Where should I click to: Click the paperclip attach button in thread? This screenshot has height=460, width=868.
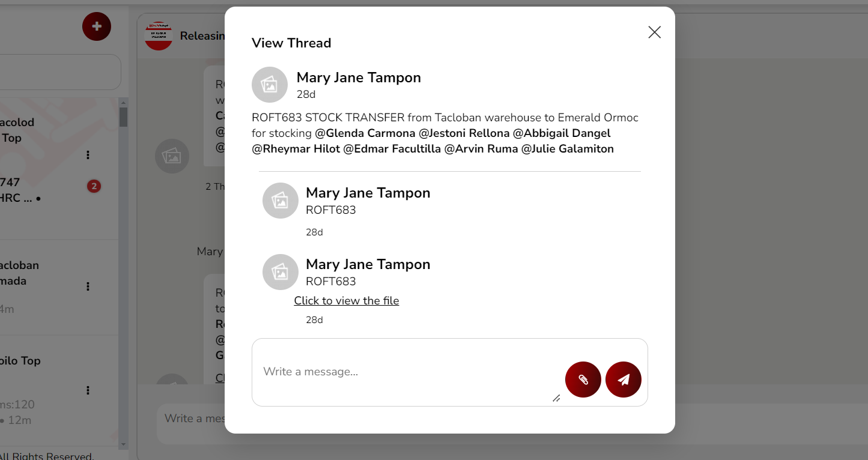pyautogui.click(x=583, y=380)
